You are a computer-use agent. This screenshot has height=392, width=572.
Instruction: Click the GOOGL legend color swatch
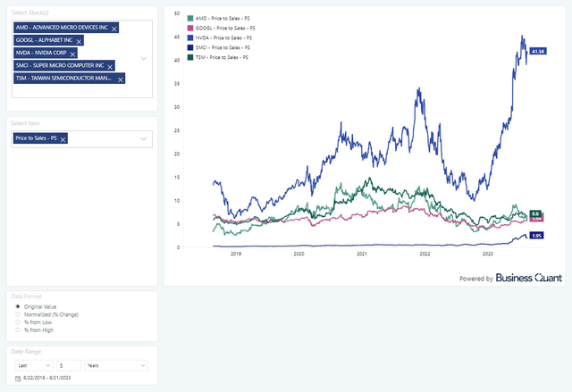point(190,28)
